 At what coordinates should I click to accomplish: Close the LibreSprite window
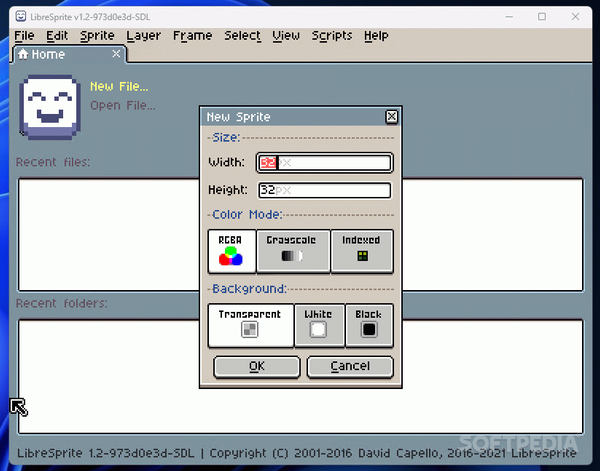click(575, 16)
